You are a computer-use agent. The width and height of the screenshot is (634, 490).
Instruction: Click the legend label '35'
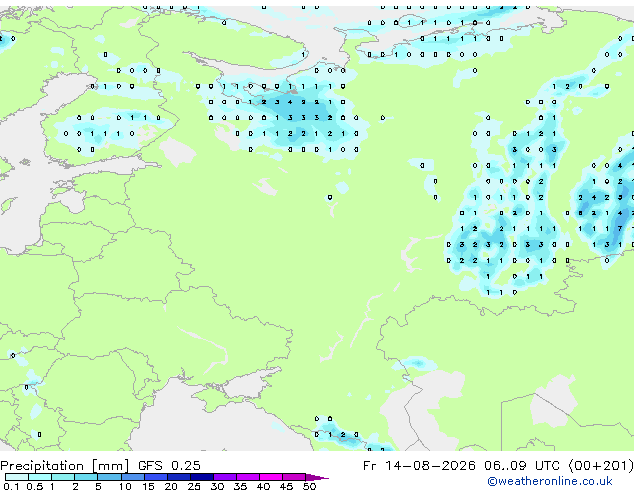pyautogui.click(x=240, y=486)
